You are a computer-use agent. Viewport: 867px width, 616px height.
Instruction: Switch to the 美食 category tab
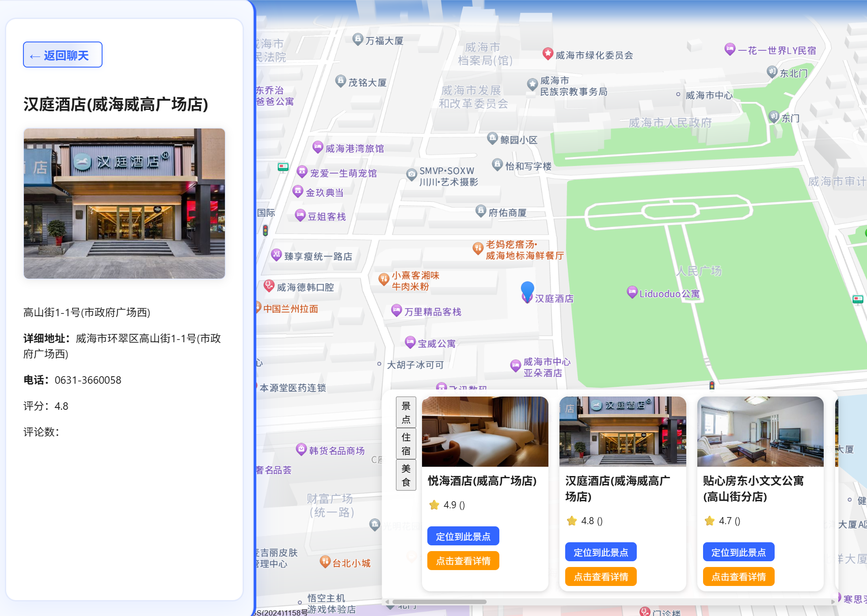[x=406, y=475]
